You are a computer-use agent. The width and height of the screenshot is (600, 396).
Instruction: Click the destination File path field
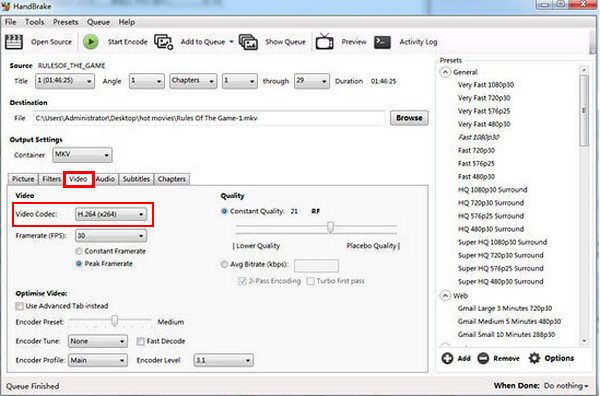[x=209, y=118]
